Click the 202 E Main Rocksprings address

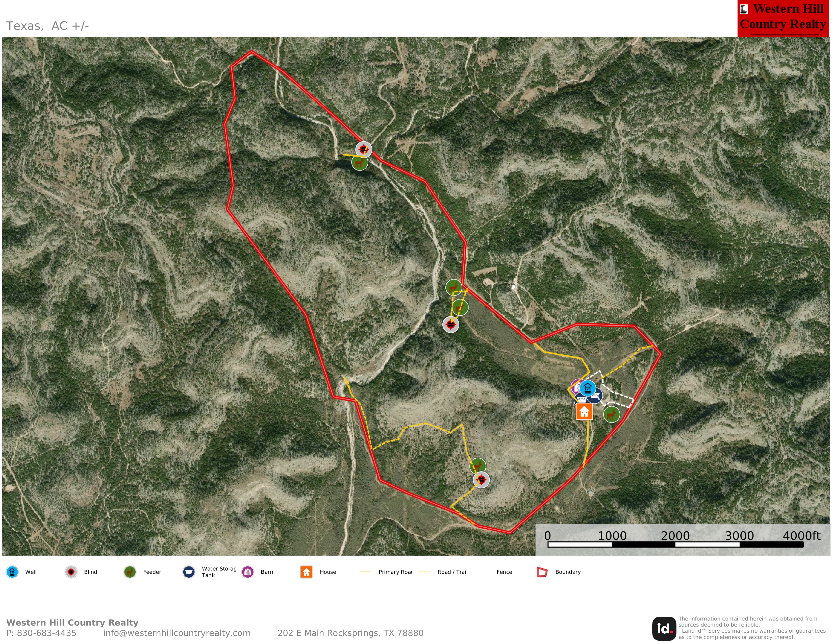[x=350, y=633]
